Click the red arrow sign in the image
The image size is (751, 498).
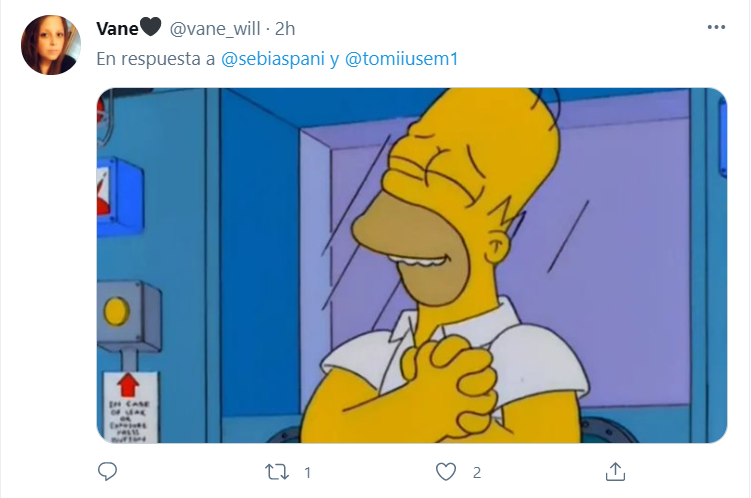128,385
